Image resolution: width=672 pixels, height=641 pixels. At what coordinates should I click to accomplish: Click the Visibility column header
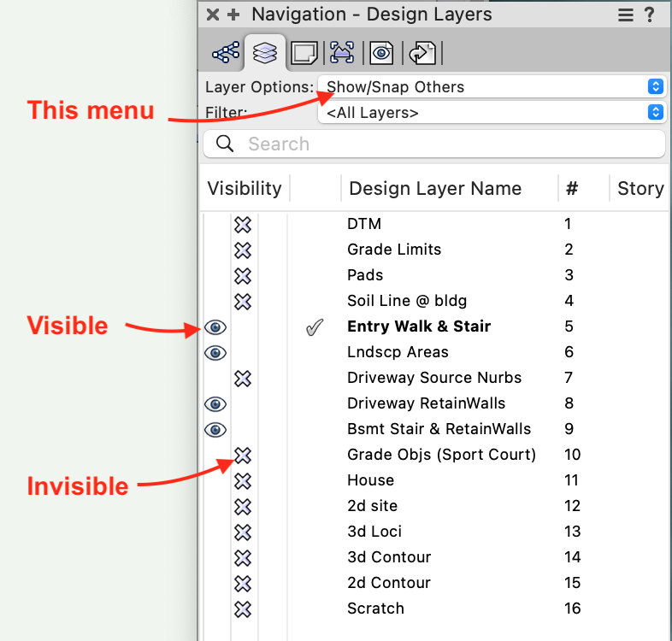click(244, 189)
